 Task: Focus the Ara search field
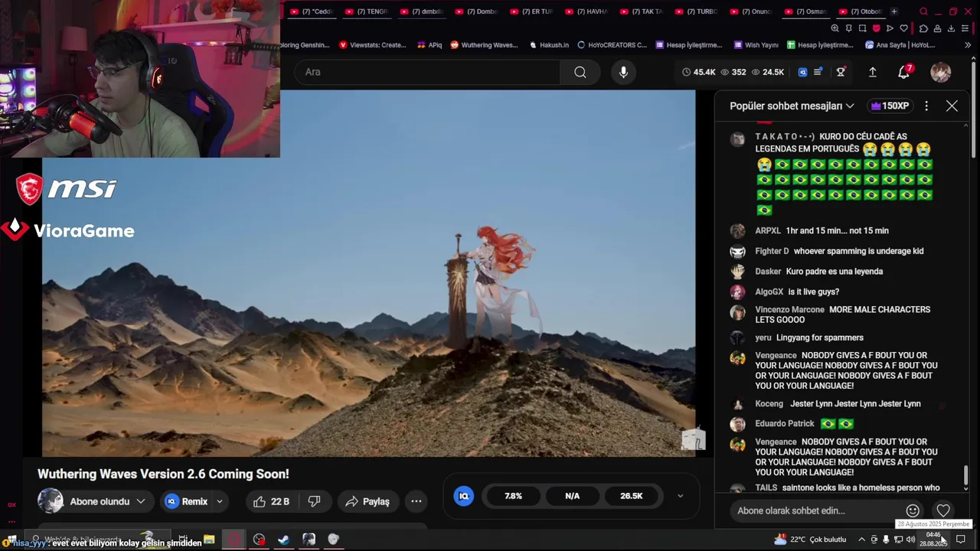point(427,72)
